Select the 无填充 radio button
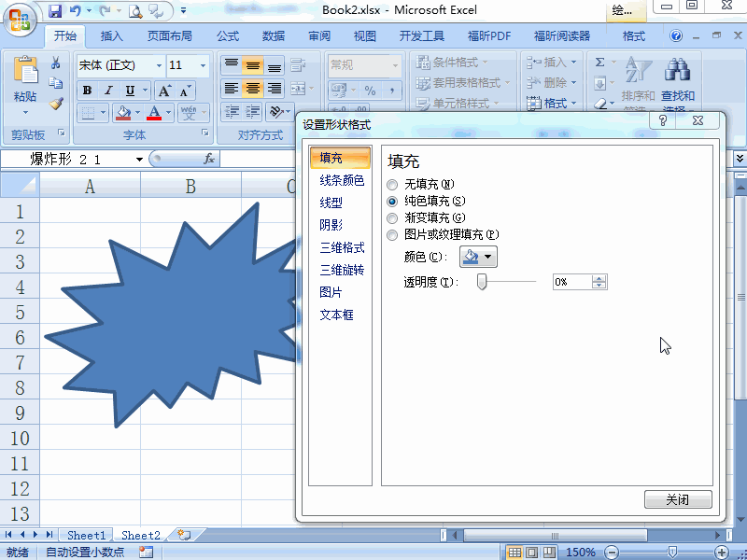The image size is (747, 560). pos(392,184)
